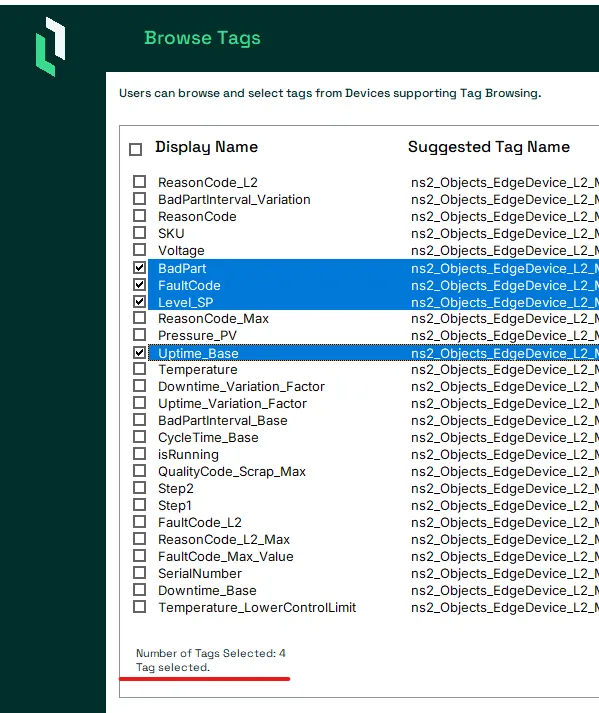
Task: Click the Suggested Tag Name column header
Action: tap(489, 147)
